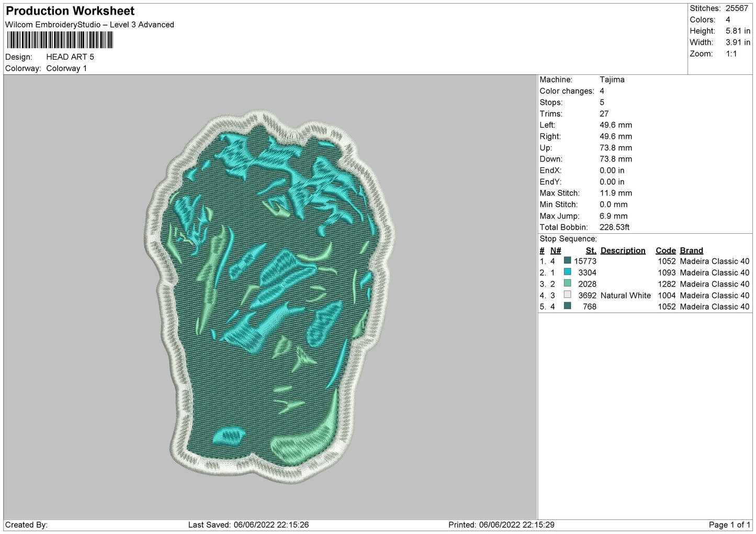Image resolution: width=756 pixels, height=534 pixels.
Task: Click the Brand column header
Action: (692, 251)
